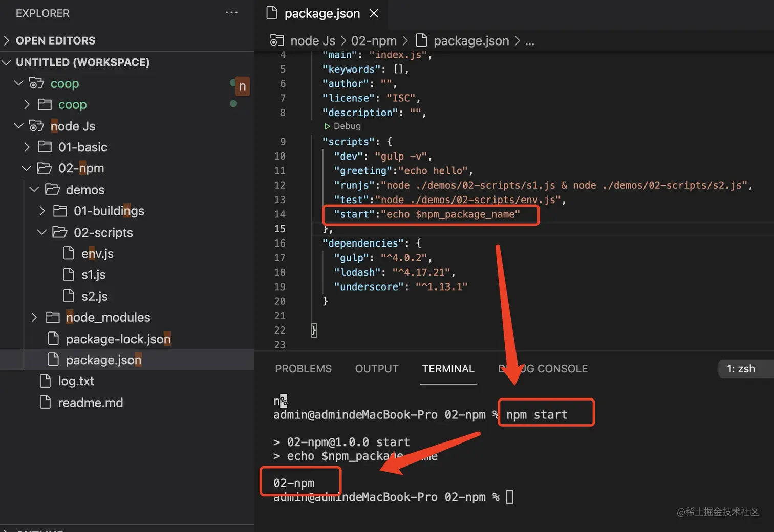Screen dimensions: 774x532
Task: Close the package.json editor tab
Action: pos(374,13)
